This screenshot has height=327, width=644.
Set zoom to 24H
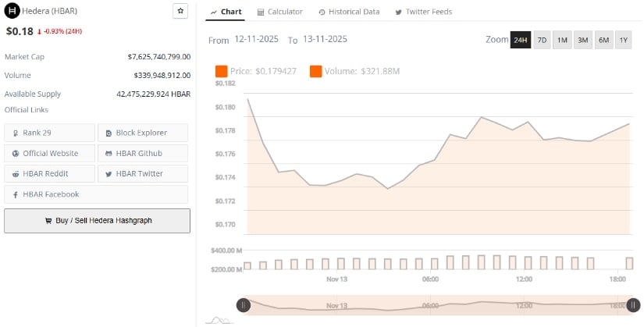521,40
